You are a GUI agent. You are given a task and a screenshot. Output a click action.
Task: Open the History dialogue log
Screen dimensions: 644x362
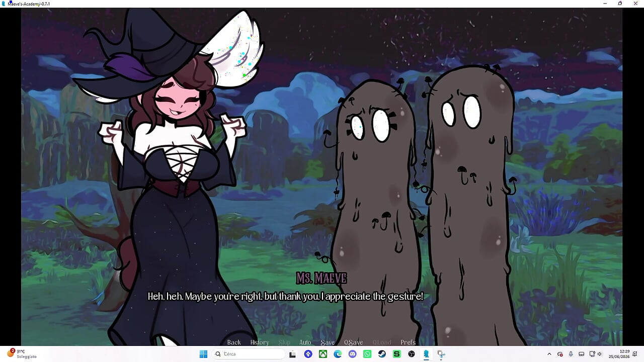coord(260,342)
